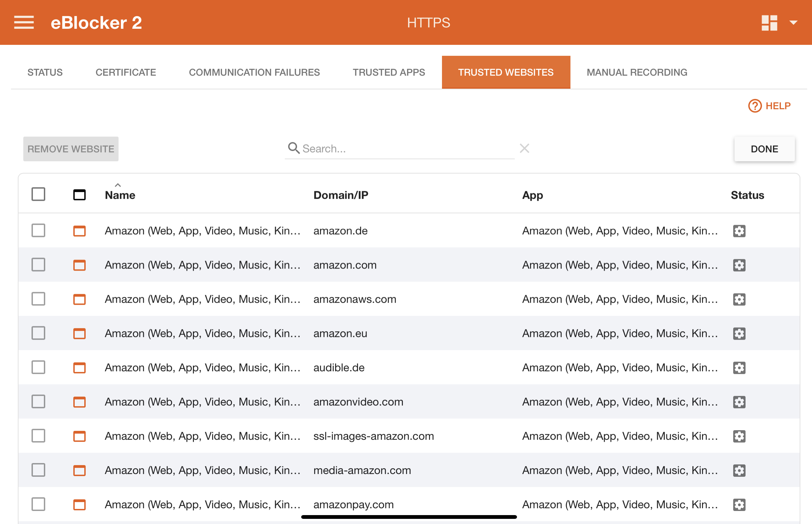Click the status gear icon for amazonaws.com
This screenshot has height=524, width=812.
(x=739, y=299)
